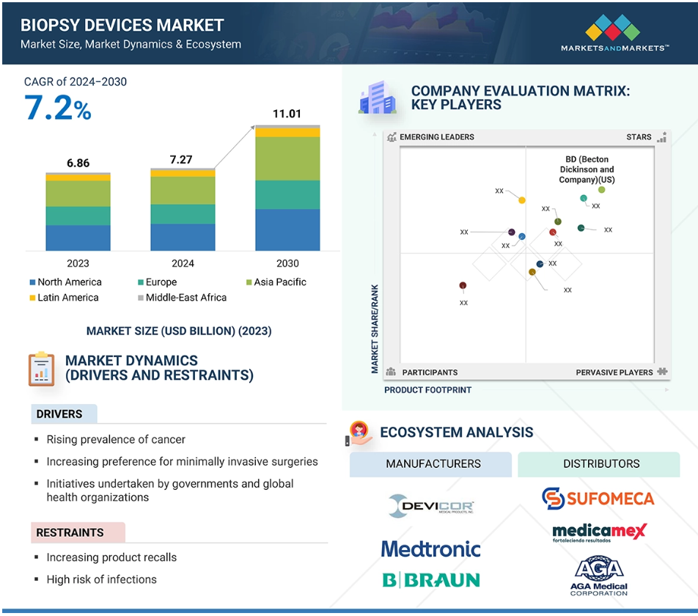Click the Ecosystem Analysis hand-person icon
698x616 pixels.
point(359,433)
